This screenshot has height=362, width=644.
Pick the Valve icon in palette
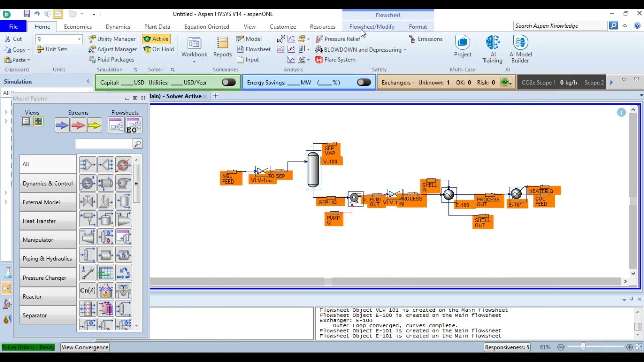pos(88,201)
